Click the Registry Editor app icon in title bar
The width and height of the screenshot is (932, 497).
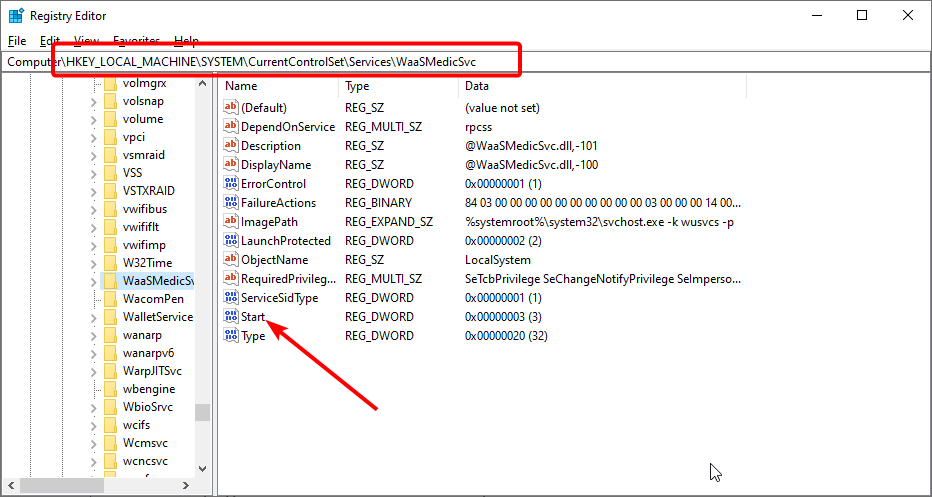[16, 15]
